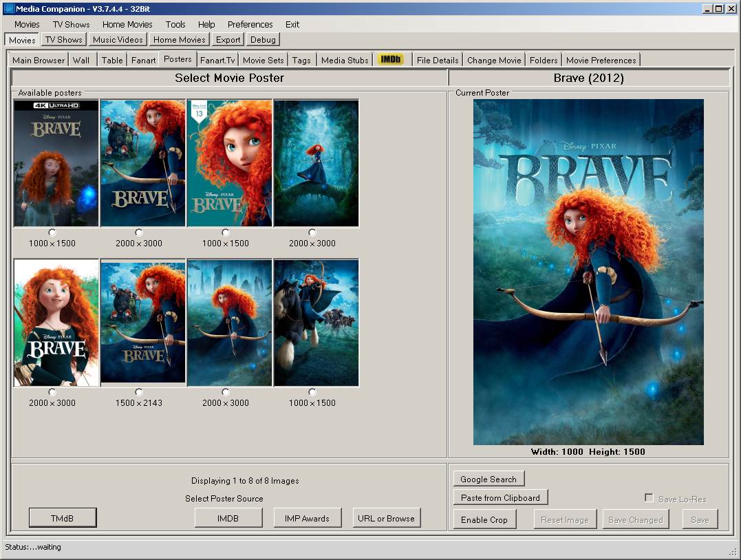
Task: Select the radio button under the mossy log poster
Action: coord(312,233)
